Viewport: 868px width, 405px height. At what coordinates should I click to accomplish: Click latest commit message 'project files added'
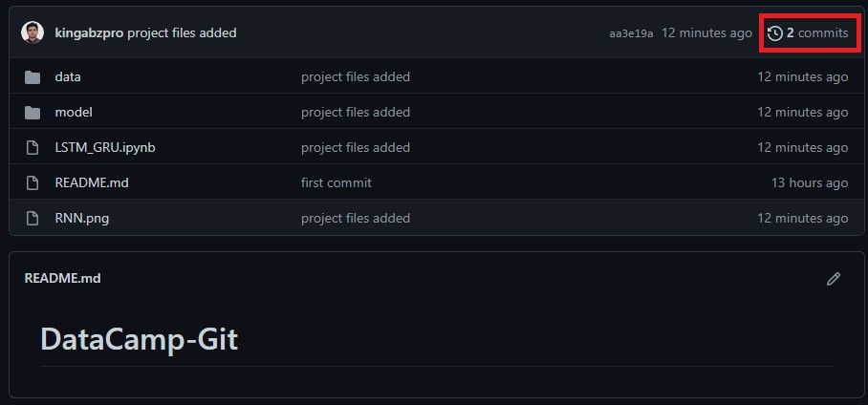pos(182,33)
